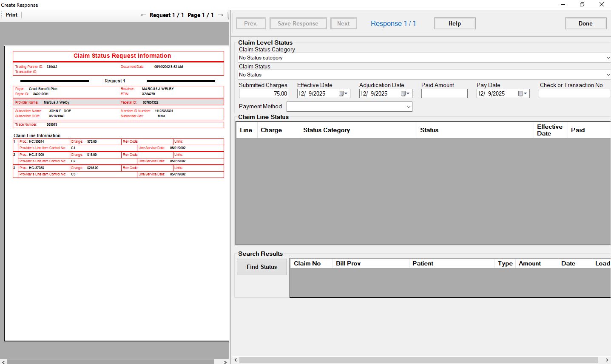Click the Line column header
This screenshot has width=611, height=364.
click(247, 130)
